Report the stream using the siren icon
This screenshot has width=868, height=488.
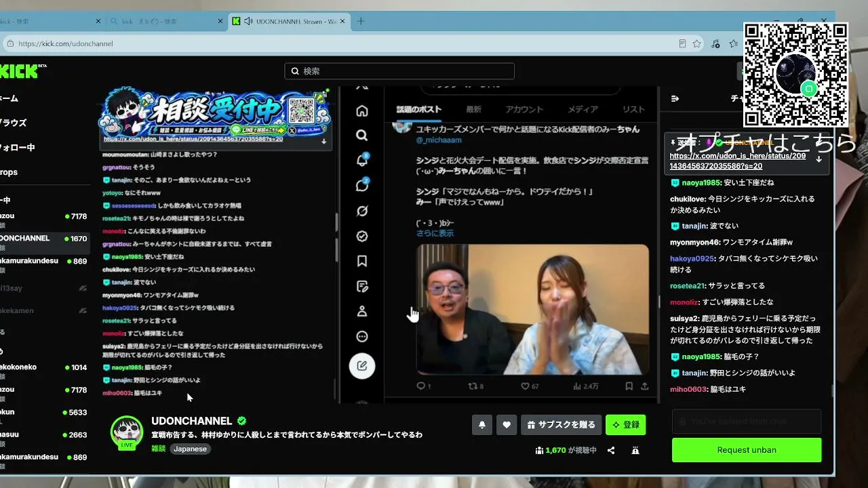point(635,450)
